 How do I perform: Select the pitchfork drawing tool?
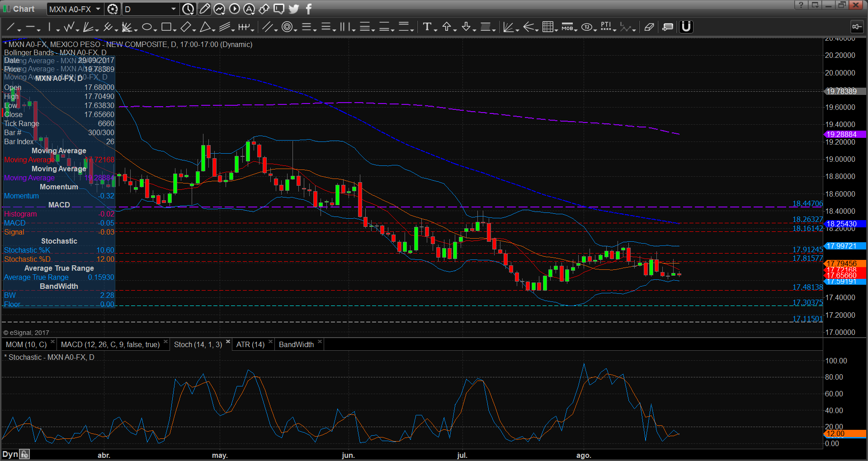coord(107,27)
